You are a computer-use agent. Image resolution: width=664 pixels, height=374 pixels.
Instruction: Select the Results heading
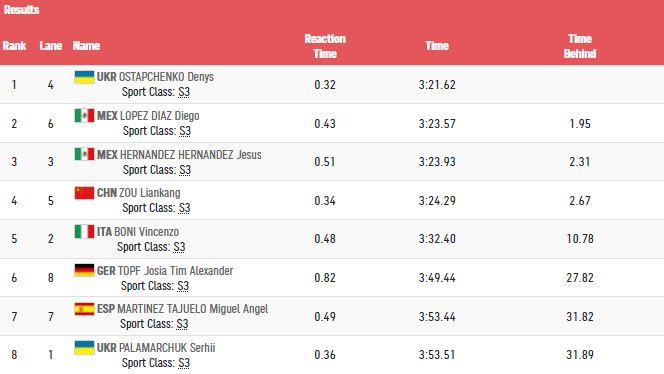click(22, 10)
